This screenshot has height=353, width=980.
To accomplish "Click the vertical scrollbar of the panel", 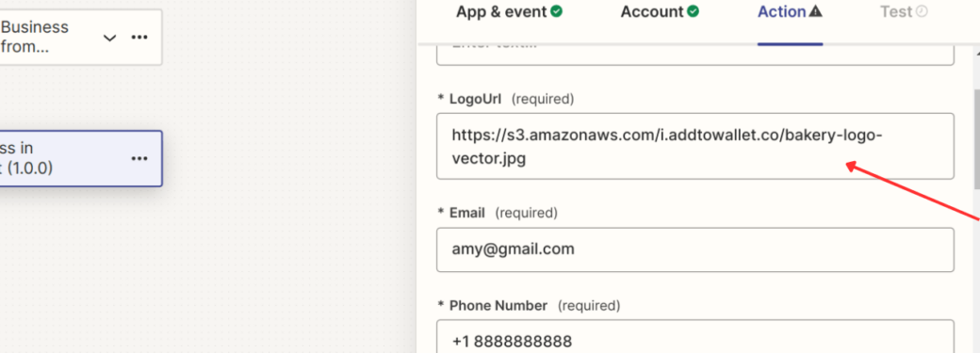I will [977, 139].
